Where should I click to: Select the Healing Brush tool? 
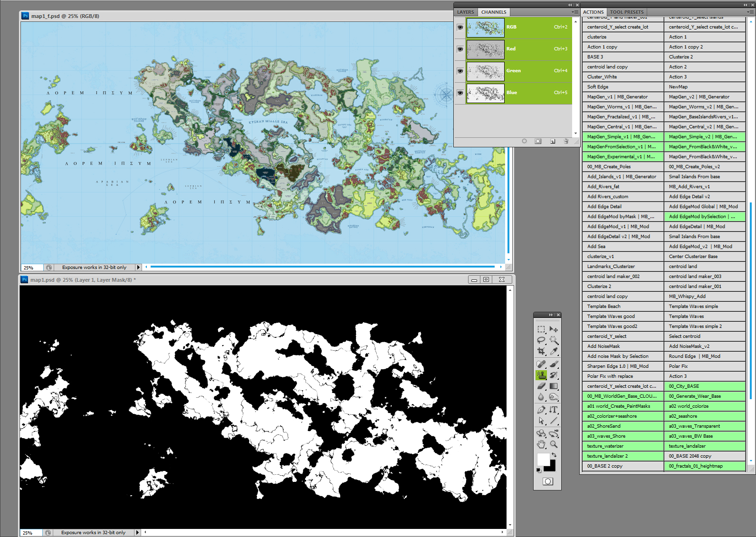coord(541,364)
